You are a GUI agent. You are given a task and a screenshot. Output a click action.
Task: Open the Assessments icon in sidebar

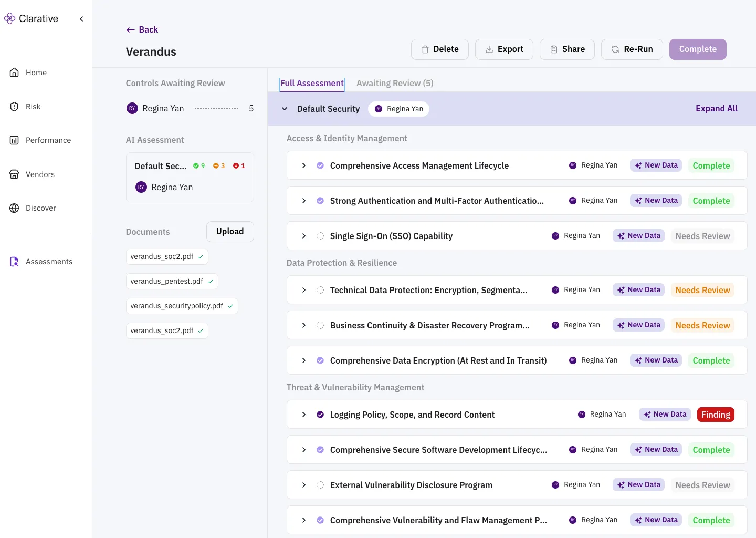[x=14, y=262]
